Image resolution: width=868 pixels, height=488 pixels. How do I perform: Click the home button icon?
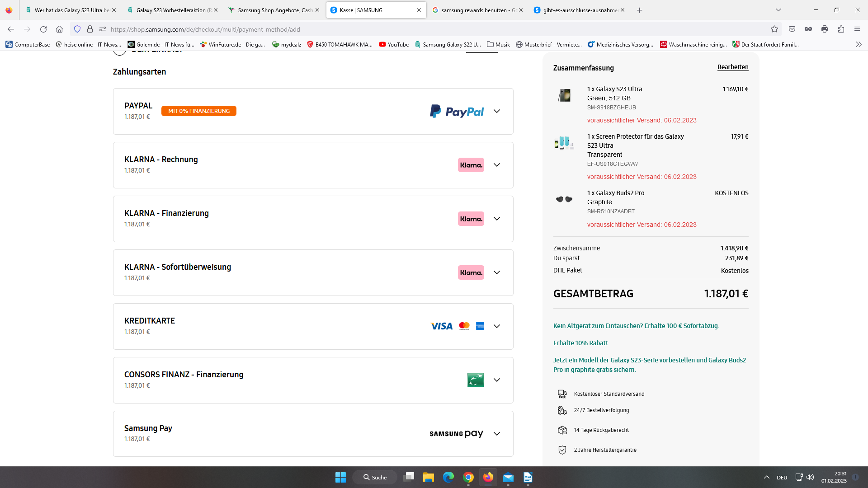pyautogui.click(x=59, y=29)
